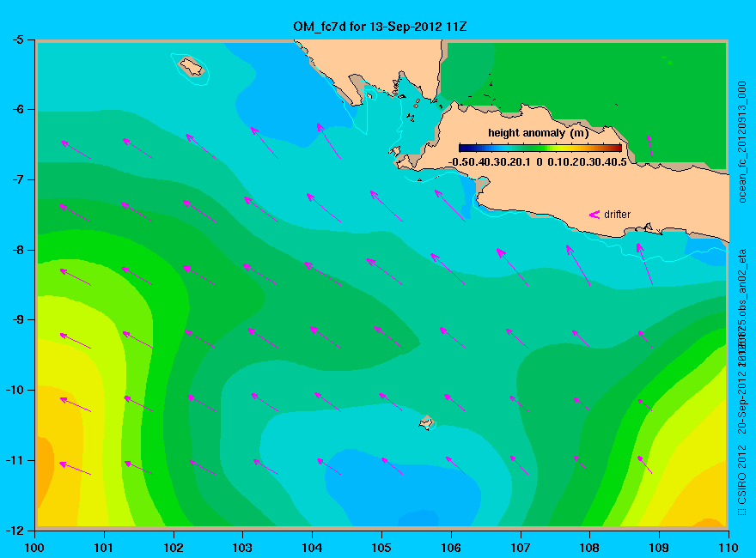
Task: Click the 'ocean_fc_20120913_000' side label
Action: [x=742, y=143]
